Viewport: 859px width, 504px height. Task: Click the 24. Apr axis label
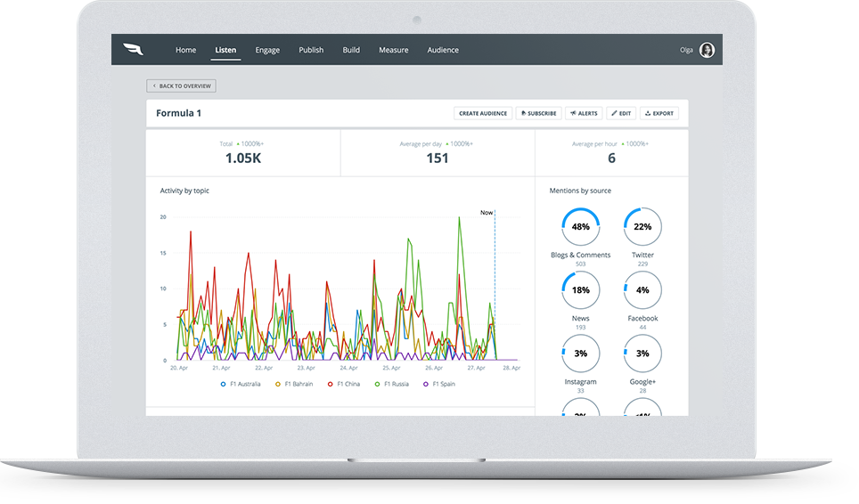[348, 368]
